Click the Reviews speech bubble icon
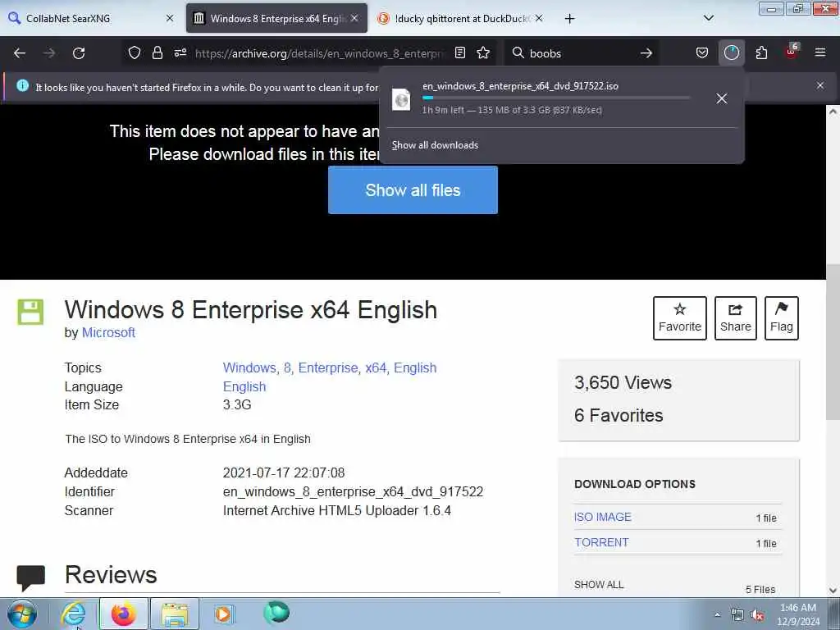The width and height of the screenshot is (840, 630). [x=30, y=578]
